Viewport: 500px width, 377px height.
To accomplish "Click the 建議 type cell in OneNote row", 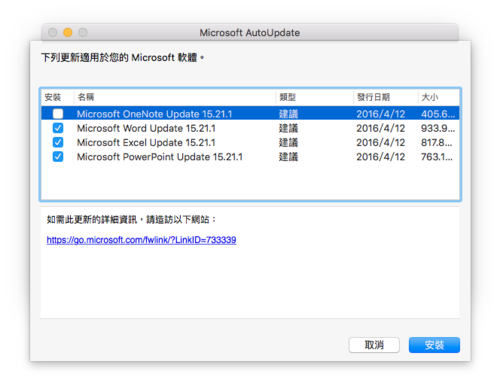I will (288, 114).
